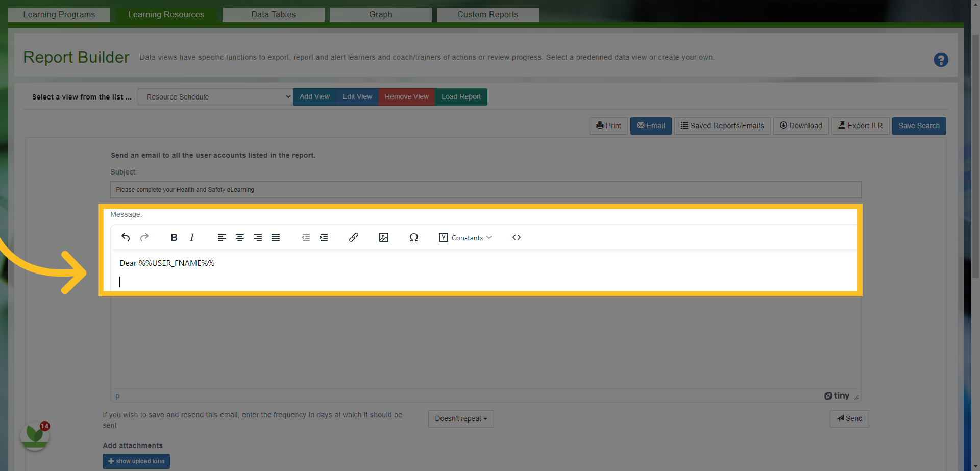Open the leaf chat widget with badge
The height and width of the screenshot is (471, 980).
35,435
